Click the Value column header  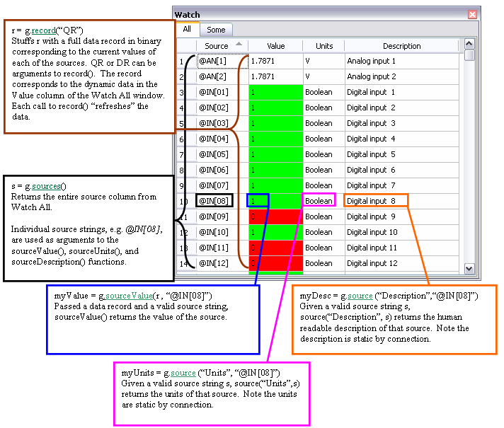click(275, 46)
